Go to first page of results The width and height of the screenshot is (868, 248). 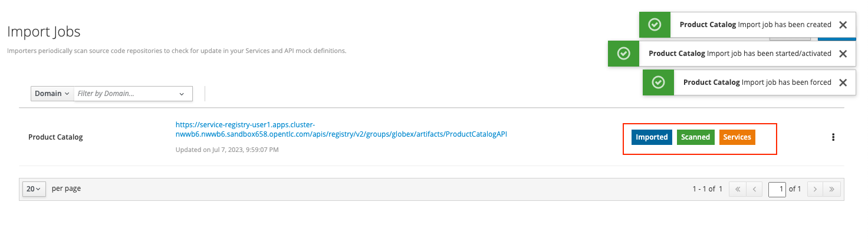pos(738,189)
